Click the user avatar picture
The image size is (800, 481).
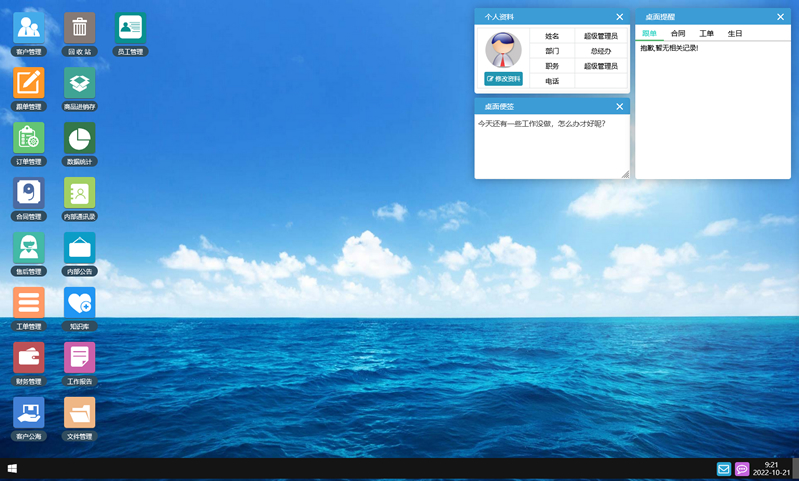[503, 50]
